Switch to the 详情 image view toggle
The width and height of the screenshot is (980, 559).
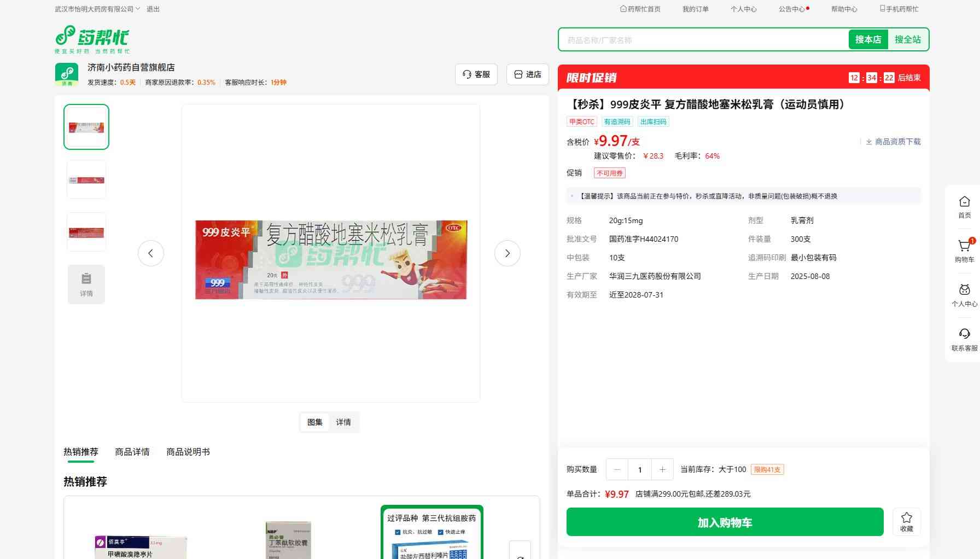[343, 422]
